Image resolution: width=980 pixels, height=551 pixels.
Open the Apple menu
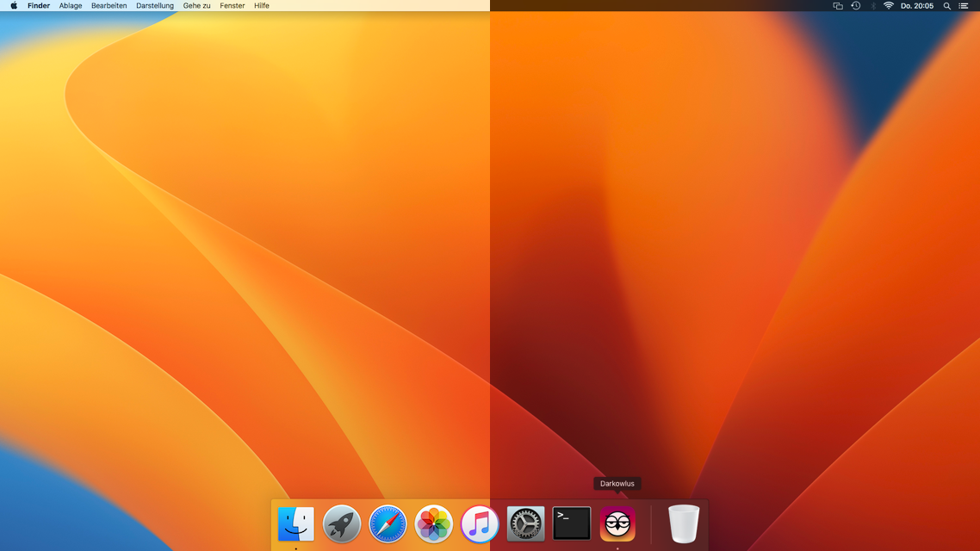14,6
